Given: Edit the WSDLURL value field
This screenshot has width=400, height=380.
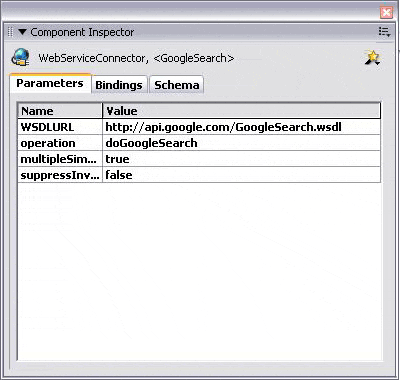Looking at the screenshot, I should coord(241,127).
